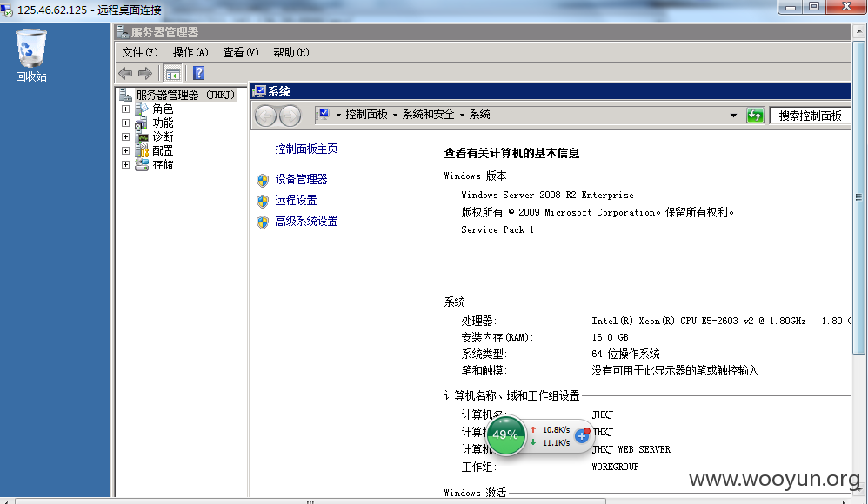Screen dimensions: 868x504
Task: Click the 系统 panel header icon
Action: 259,91
